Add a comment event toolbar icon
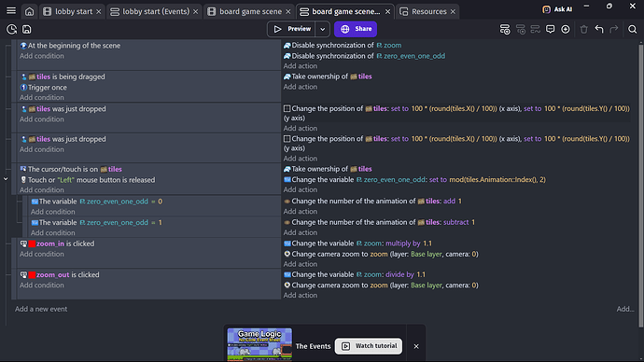The width and height of the screenshot is (644, 362). (x=551, y=29)
